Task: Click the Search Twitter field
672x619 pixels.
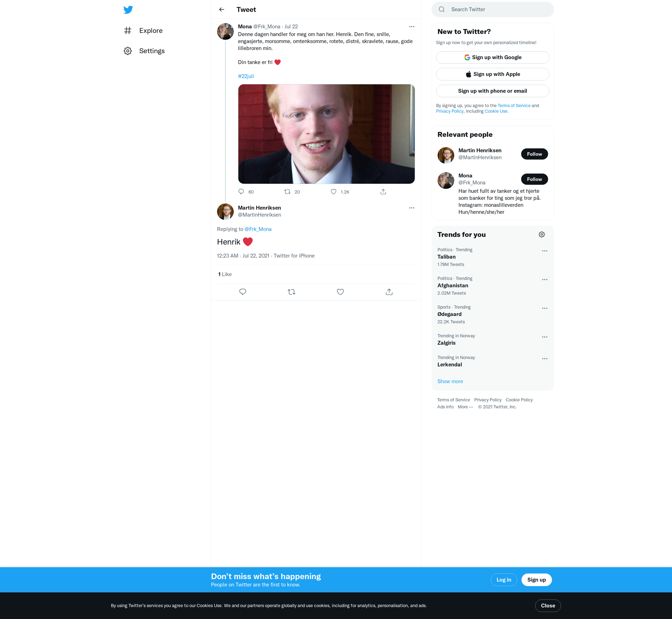Action: pos(497,9)
